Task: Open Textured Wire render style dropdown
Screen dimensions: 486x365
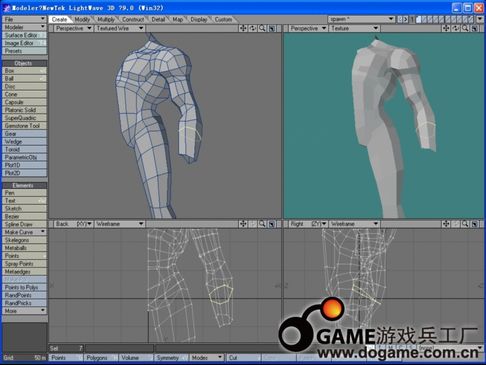Action: click(120, 28)
